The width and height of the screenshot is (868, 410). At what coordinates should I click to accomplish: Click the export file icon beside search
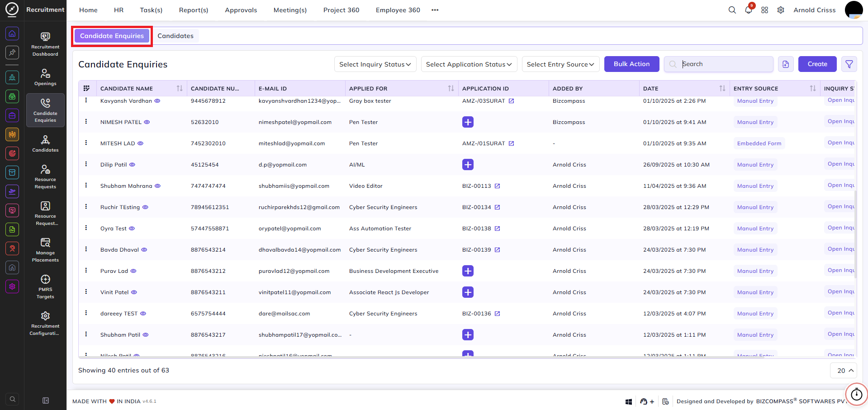[x=786, y=64]
